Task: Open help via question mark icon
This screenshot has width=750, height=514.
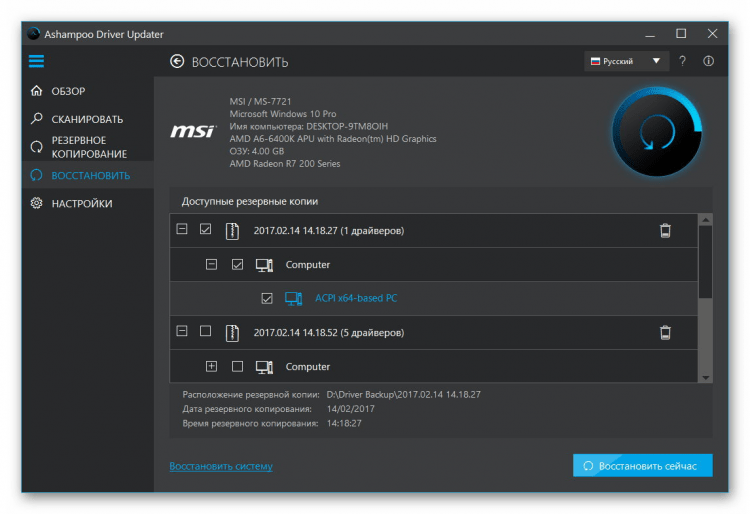Action: click(683, 61)
